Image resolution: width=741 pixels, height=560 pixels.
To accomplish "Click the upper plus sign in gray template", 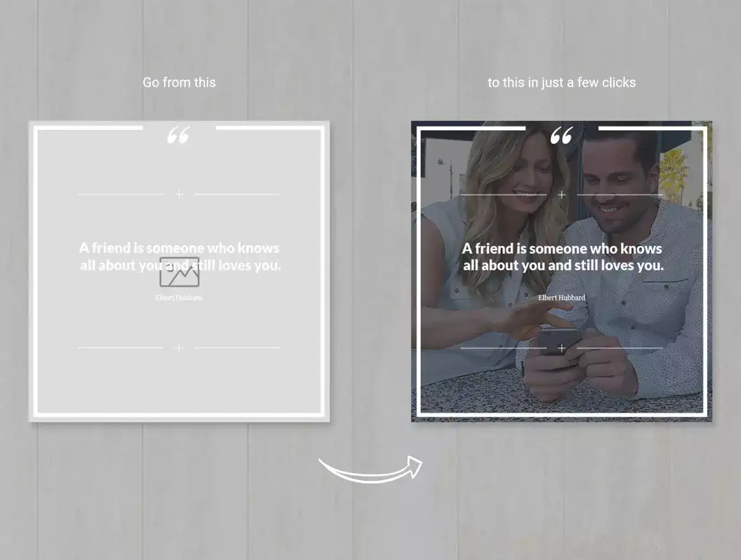I will pyautogui.click(x=179, y=194).
